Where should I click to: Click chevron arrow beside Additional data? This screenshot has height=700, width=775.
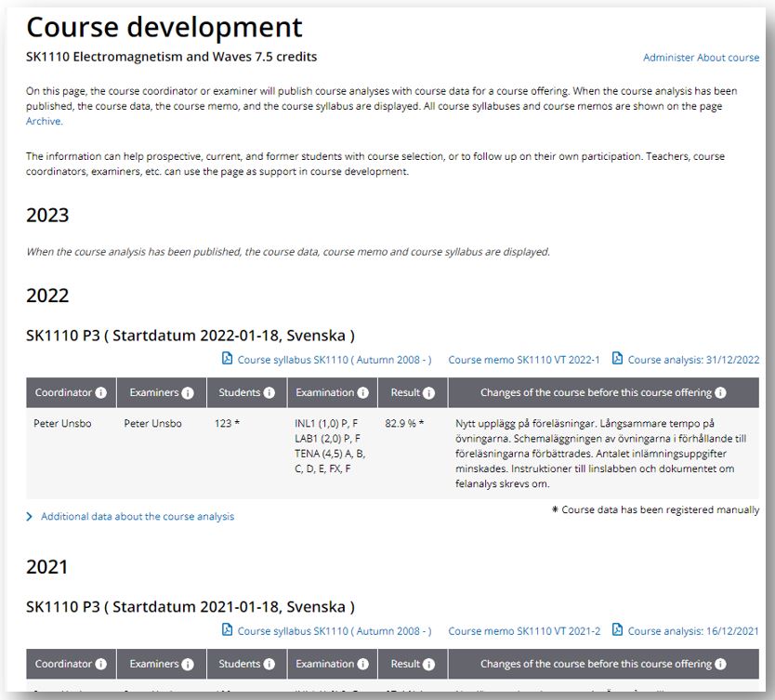pyautogui.click(x=30, y=517)
